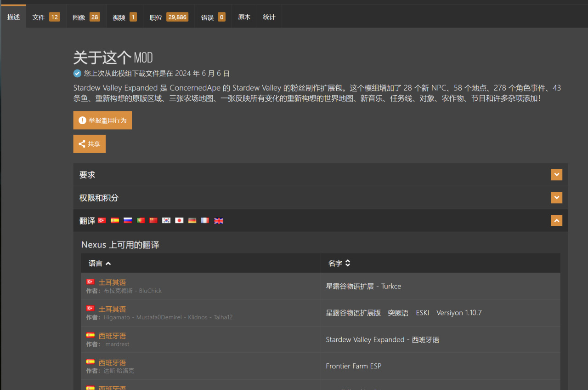The image size is (588, 390).
Task: Click the Turkish flag in the Higamato row
Action: pyautogui.click(x=90, y=308)
